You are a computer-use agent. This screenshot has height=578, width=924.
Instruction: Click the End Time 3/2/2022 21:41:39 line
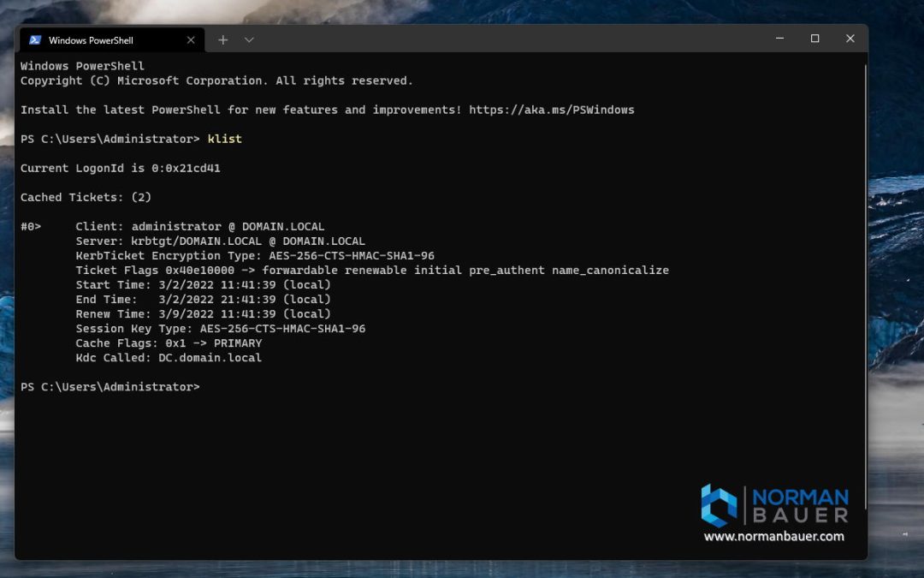pyautogui.click(x=204, y=300)
